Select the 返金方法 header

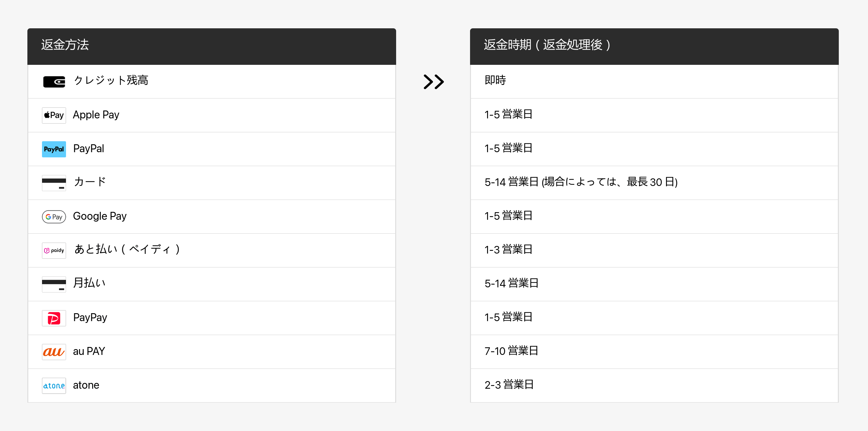coord(65,45)
